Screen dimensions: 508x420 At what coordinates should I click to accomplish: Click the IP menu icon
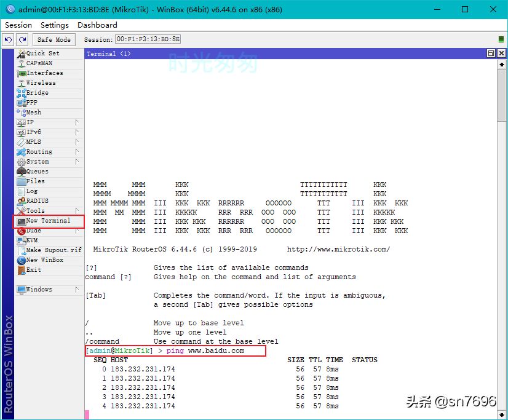22,122
